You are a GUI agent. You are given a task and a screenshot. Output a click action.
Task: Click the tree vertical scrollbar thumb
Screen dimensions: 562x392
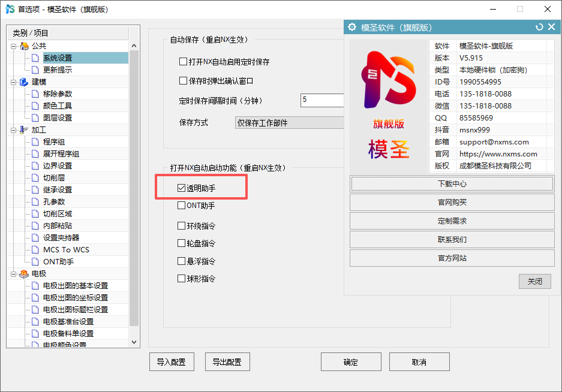pyautogui.click(x=134, y=188)
